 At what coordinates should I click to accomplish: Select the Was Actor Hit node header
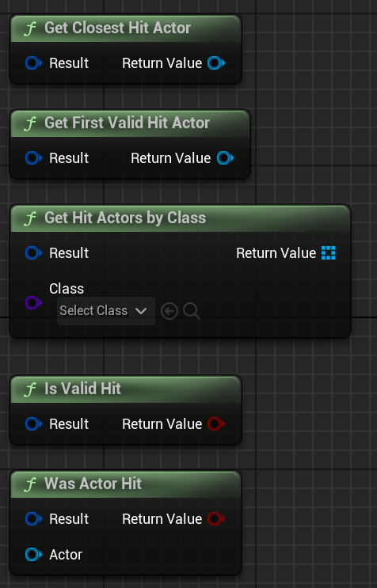coord(125,484)
